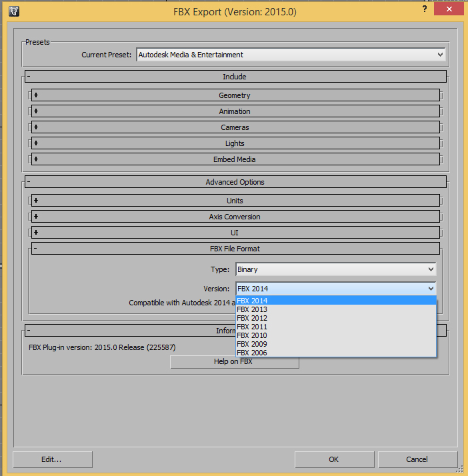This screenshot has height=476, width=468.
Task: Expand the Units rollout
Action: pyautogui.click(x=235, y=201)
